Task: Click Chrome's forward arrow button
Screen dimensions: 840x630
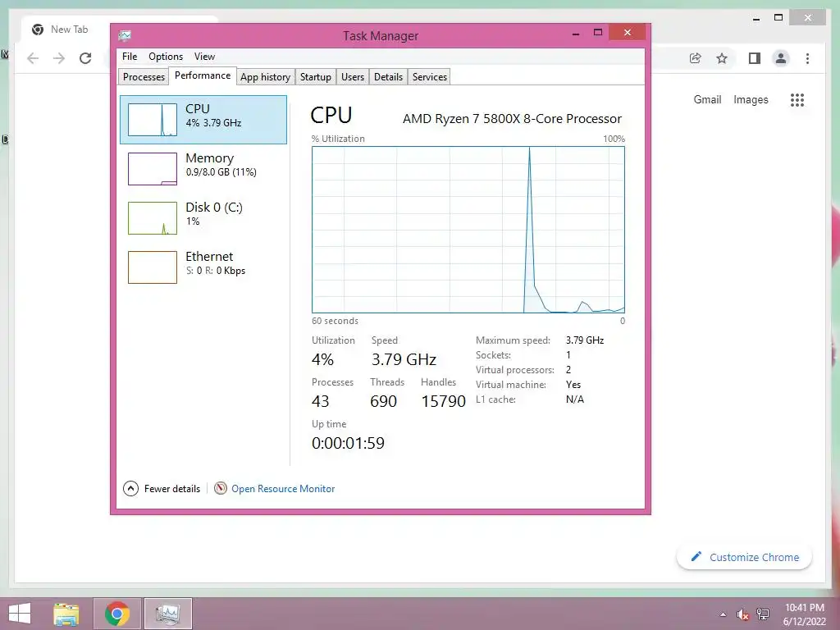Action: (59, 58)
